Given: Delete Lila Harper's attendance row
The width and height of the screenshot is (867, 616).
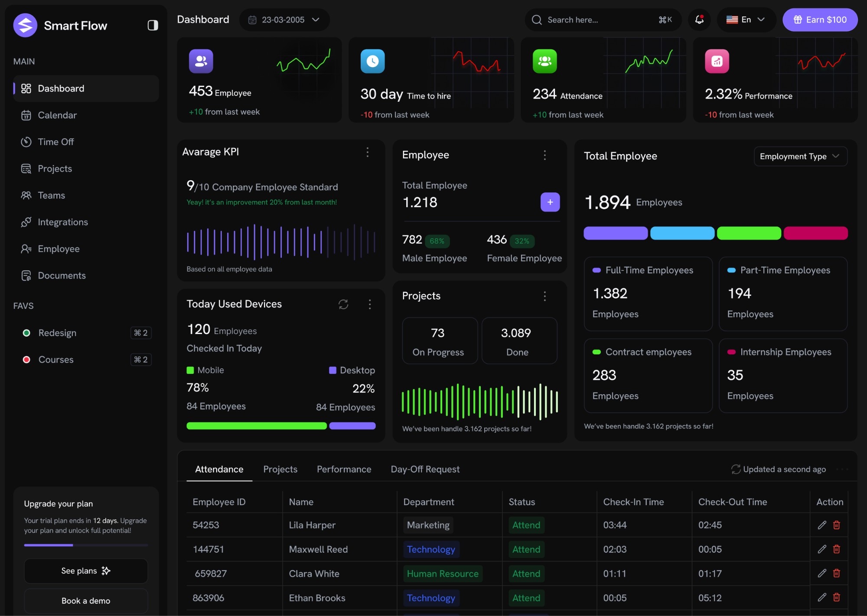Looking at the screenshot, I should click(837, 525).
